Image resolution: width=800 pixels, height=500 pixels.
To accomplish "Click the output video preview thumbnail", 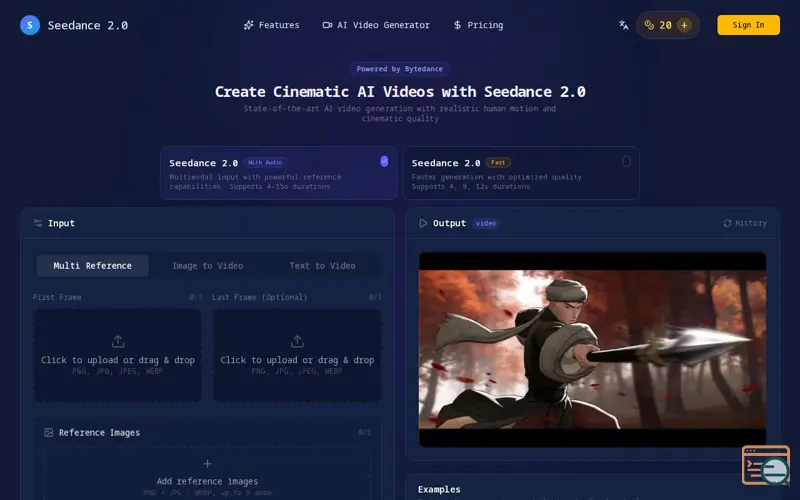I will click(x=592, y=349).
